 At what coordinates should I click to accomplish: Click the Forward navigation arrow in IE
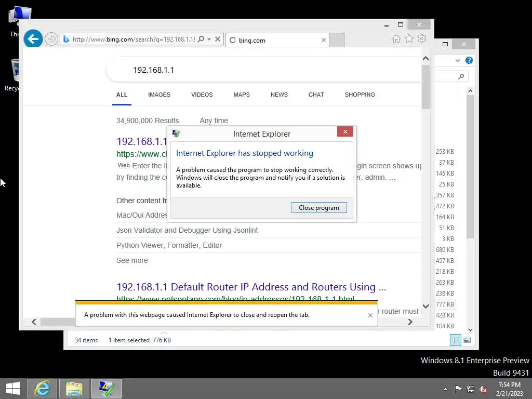(51, 39)
